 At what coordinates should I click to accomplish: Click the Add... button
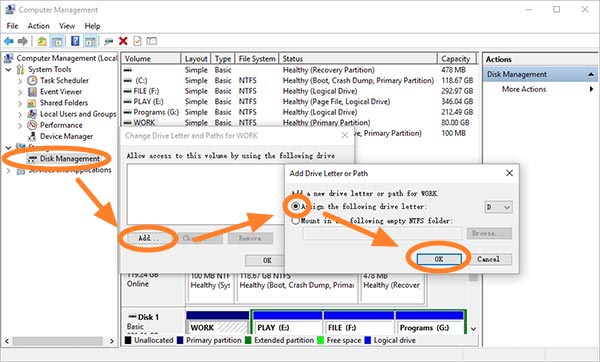[149, 238]
